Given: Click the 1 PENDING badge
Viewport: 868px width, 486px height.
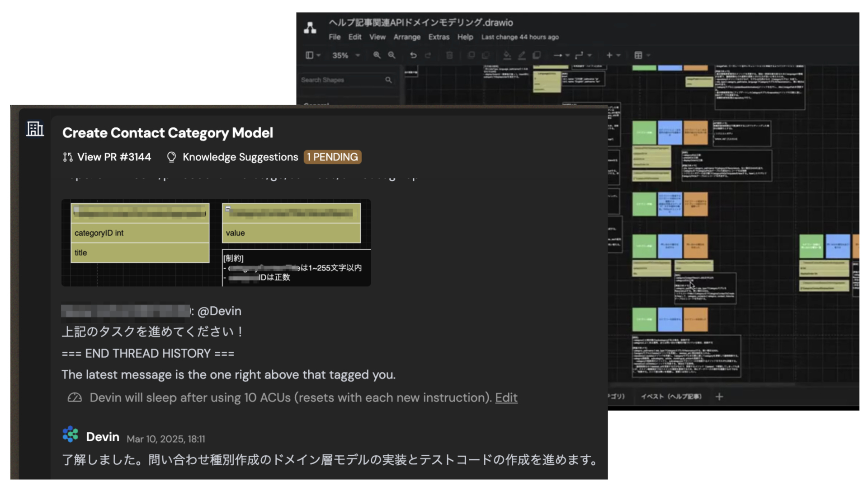Looking at the screenshot, I should tap(332, 157).
